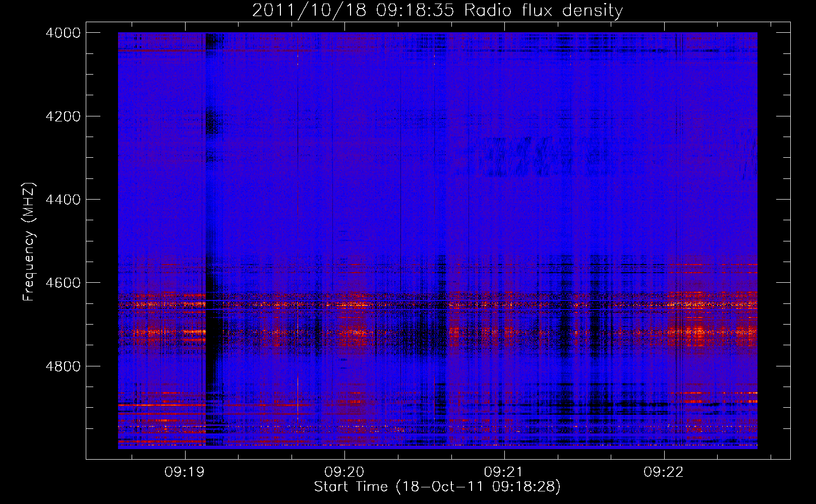Click the 4200 frequency tick label
This screenshot has width=816, height=504.
[x=63, y=116]
